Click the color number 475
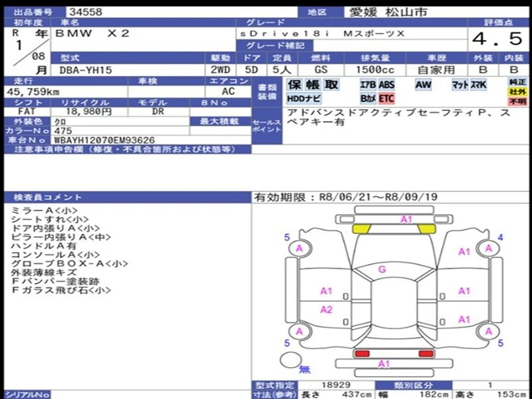This screenshot has width=532, height=399. [x=63, y=130]
